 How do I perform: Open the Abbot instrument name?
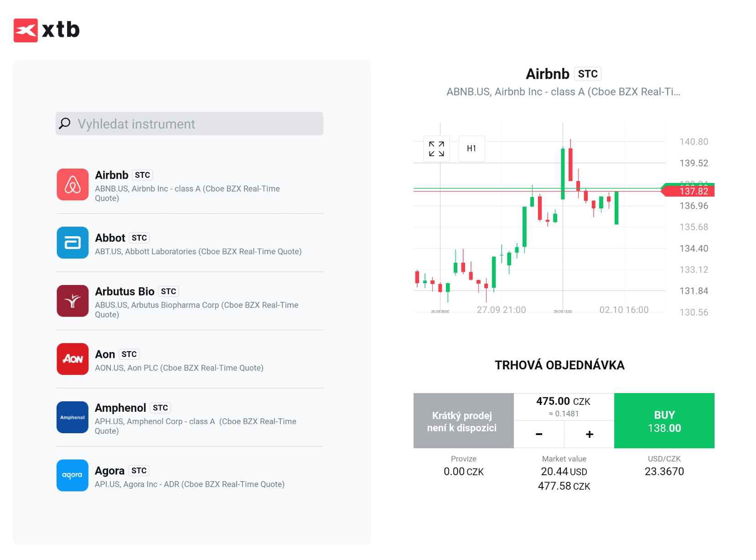coord(110,238)
